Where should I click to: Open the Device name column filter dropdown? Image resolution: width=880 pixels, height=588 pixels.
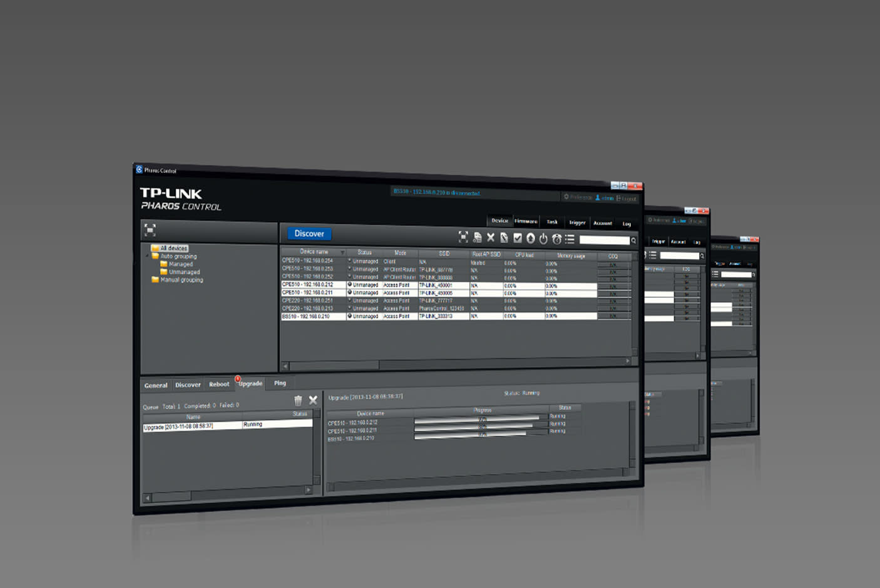pos(342,252)
